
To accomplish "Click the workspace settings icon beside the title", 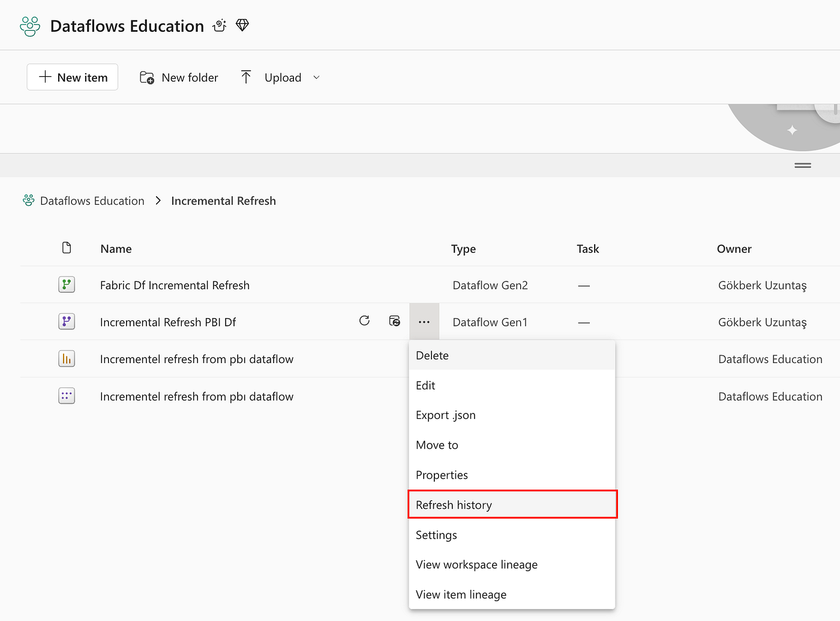I will (x=220, y=25).
